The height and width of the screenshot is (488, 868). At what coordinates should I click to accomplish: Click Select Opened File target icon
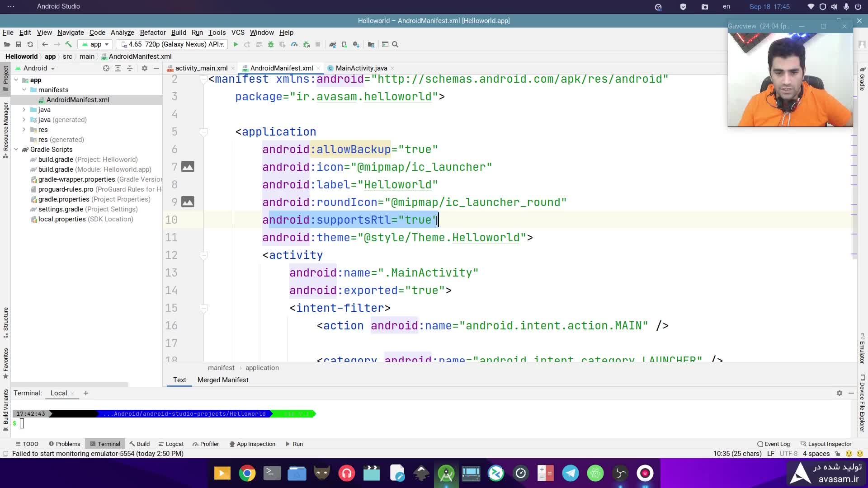[106, 68]
